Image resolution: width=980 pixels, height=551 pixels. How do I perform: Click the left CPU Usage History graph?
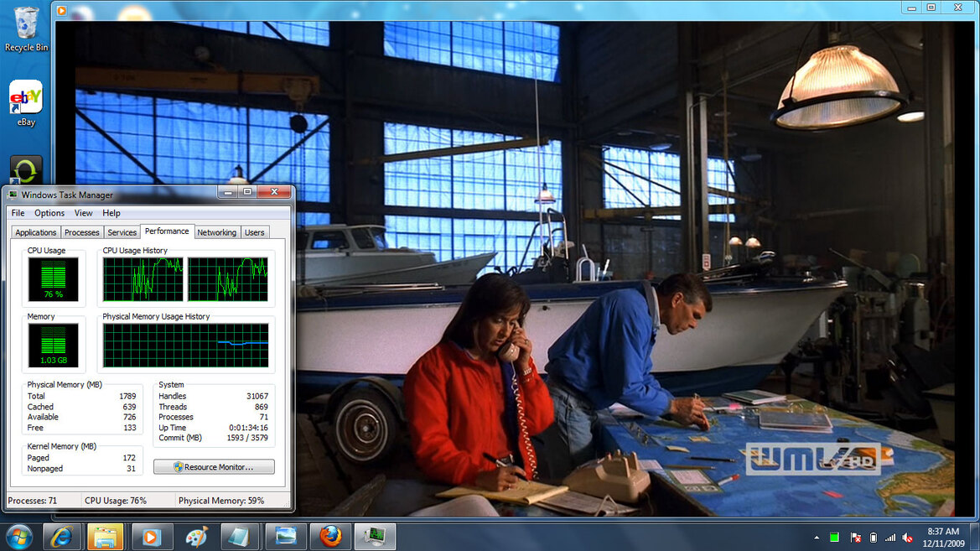(x=143, y=279)
